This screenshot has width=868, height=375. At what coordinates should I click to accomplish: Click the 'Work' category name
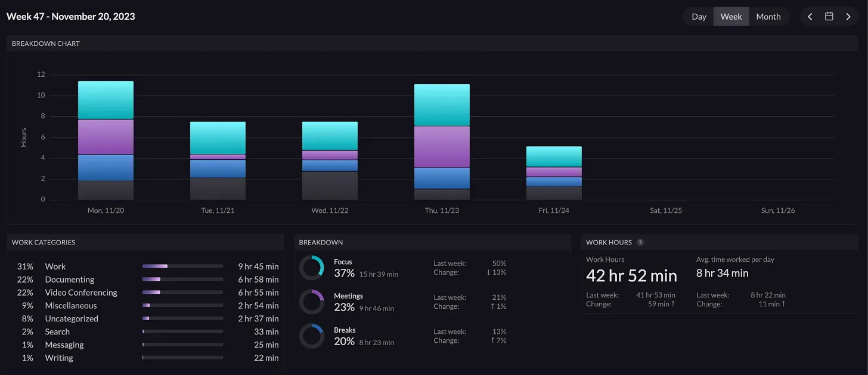[55, 266]
